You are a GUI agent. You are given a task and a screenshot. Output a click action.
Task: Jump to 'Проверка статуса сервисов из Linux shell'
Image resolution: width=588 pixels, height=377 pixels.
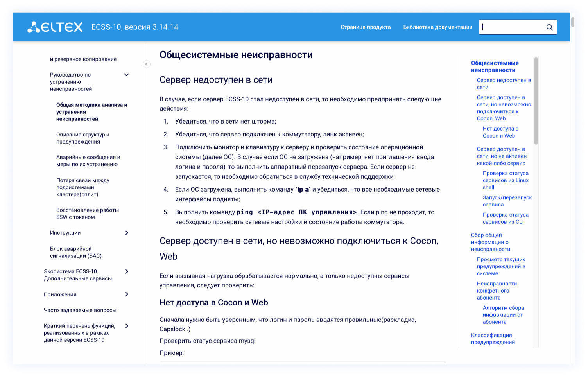click(x=506, y=180)
